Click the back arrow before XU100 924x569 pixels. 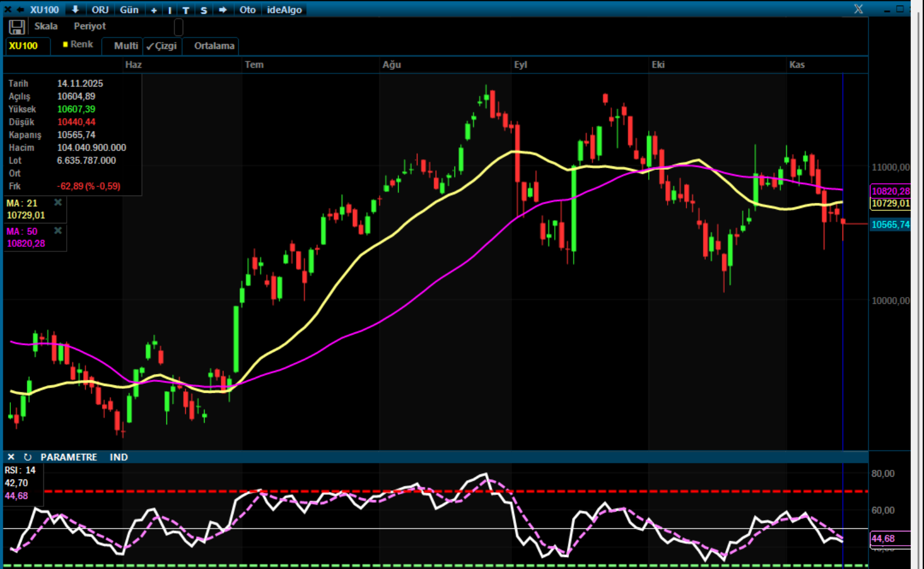[x=21, y=10]
